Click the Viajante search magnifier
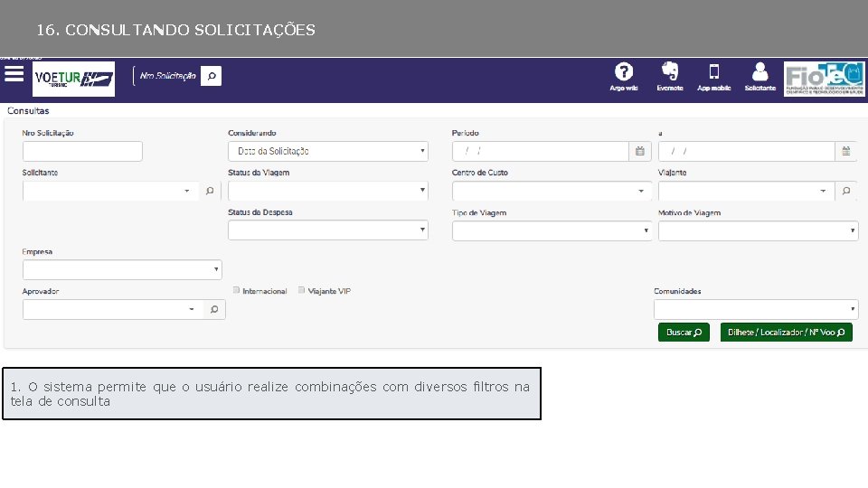 846,191
